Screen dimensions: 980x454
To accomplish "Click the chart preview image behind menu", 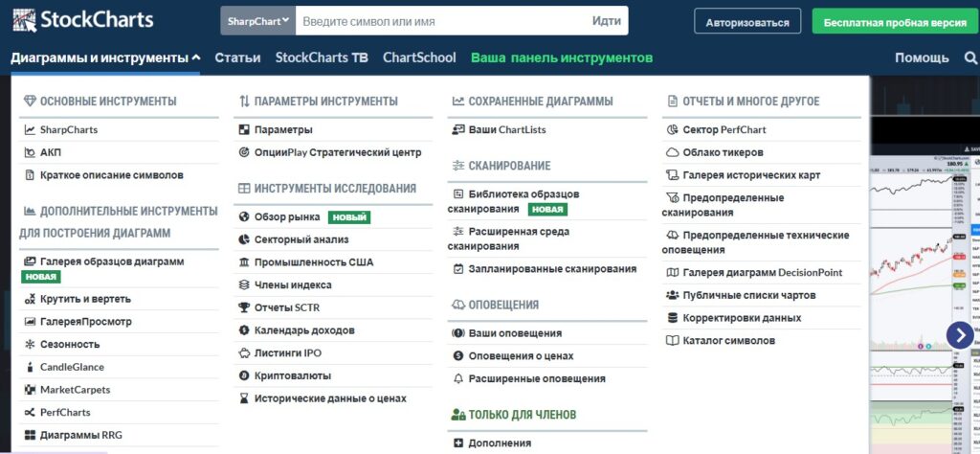I will pos(924,300).
